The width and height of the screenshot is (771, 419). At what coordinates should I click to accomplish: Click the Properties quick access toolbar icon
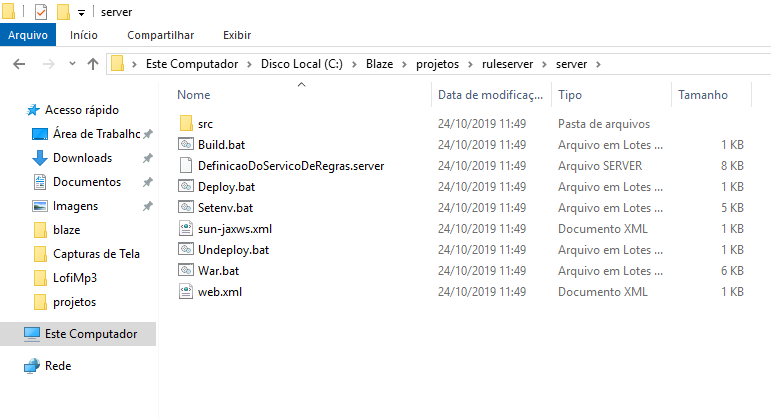pyautogui.click(x=41, y=12)
